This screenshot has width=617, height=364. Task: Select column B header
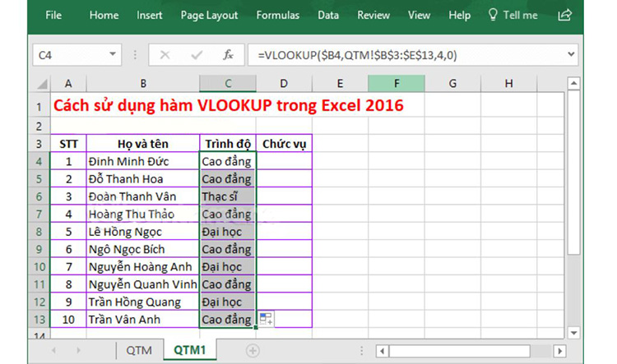click(x=143, y=84)
